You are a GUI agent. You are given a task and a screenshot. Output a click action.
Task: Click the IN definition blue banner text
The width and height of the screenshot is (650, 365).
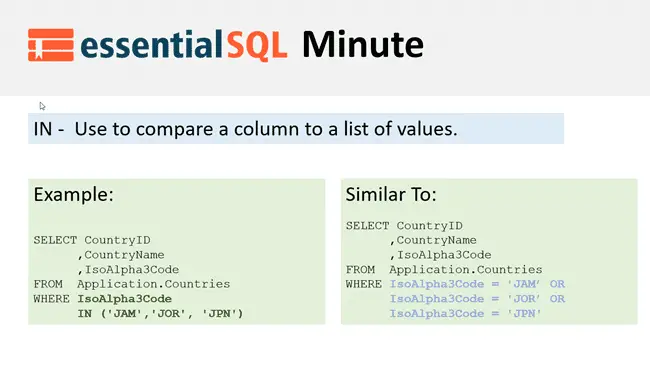coord(245,129)
